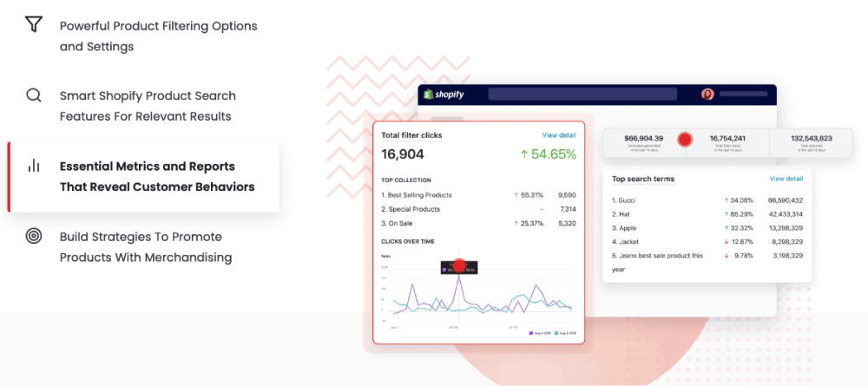Click the 16,904 total value
The image size is (868, 386).
point(403,154)
